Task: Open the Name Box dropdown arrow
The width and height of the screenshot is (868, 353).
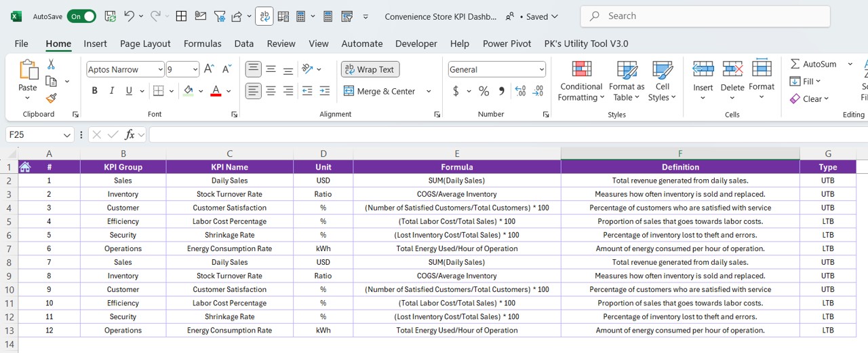Action: pyautogui.click(x=66, y=135)
